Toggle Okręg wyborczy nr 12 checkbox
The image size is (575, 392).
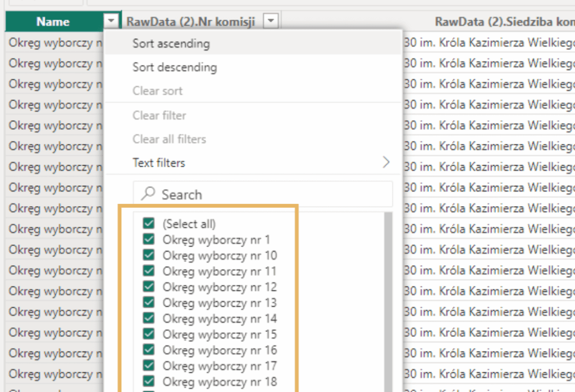[x=149, y=287]
